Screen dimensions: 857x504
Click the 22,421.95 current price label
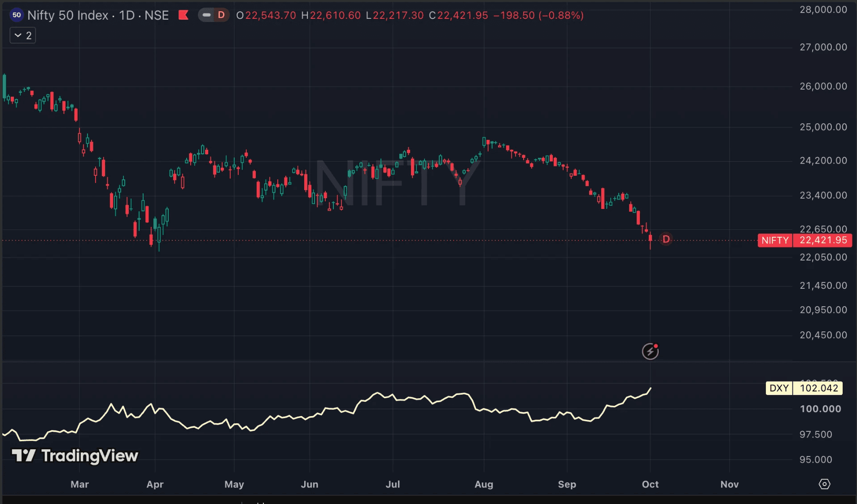823,240
